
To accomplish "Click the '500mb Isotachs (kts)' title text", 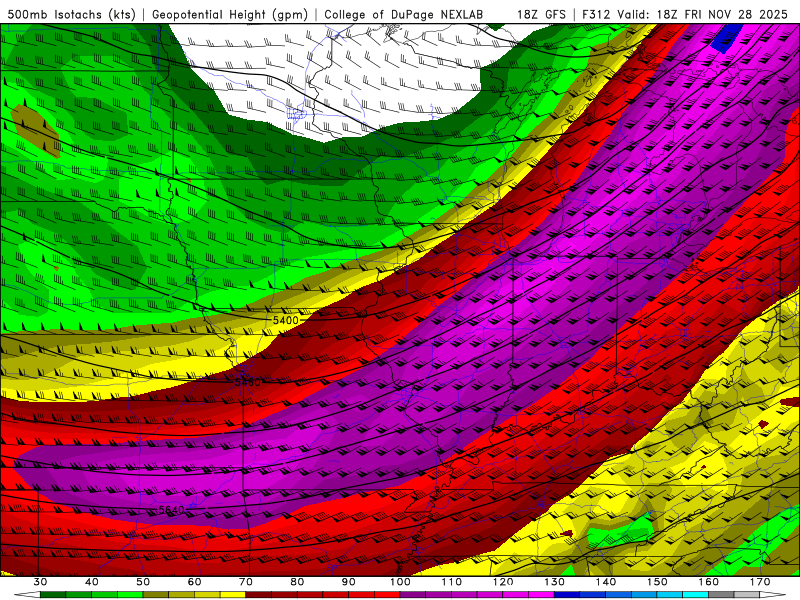I will click(72, 14).
